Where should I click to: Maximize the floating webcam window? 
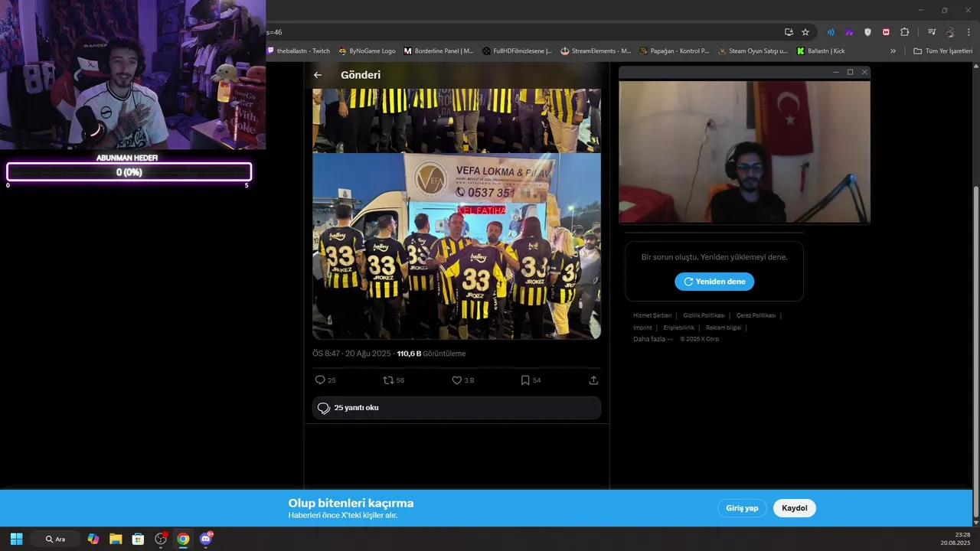point(850,72)
